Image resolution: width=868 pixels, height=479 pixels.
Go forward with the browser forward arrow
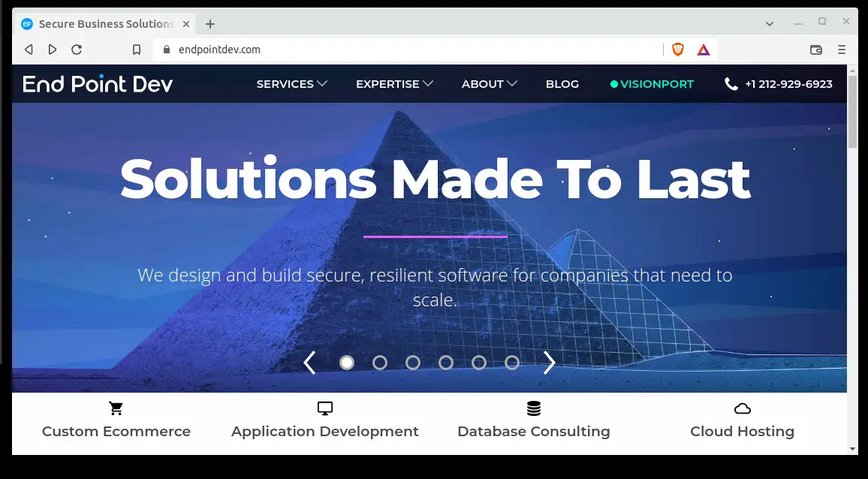[53, 50]
